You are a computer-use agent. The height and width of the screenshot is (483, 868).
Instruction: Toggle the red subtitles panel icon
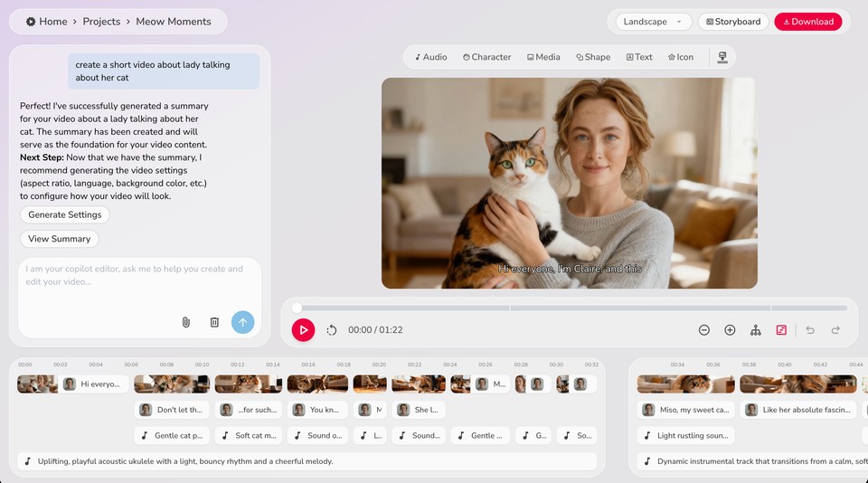point(781,330)
